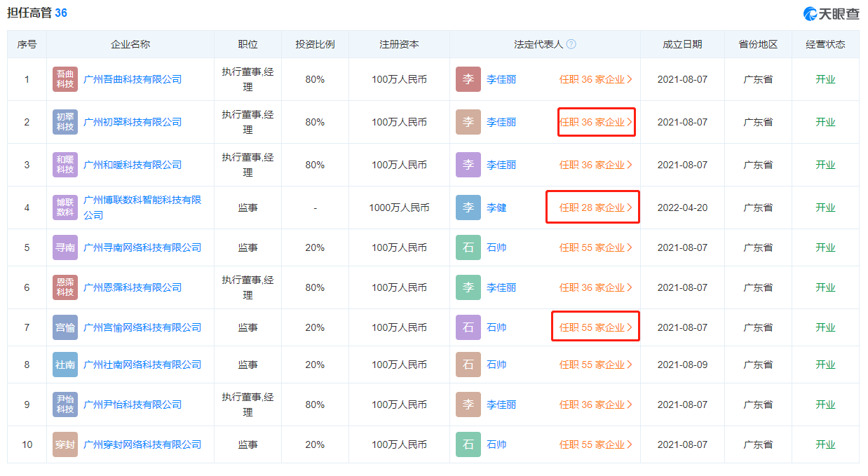Click the 担任高管 36 section title
The width and height of the screenshot is (868, 476).
pos(37,13)
